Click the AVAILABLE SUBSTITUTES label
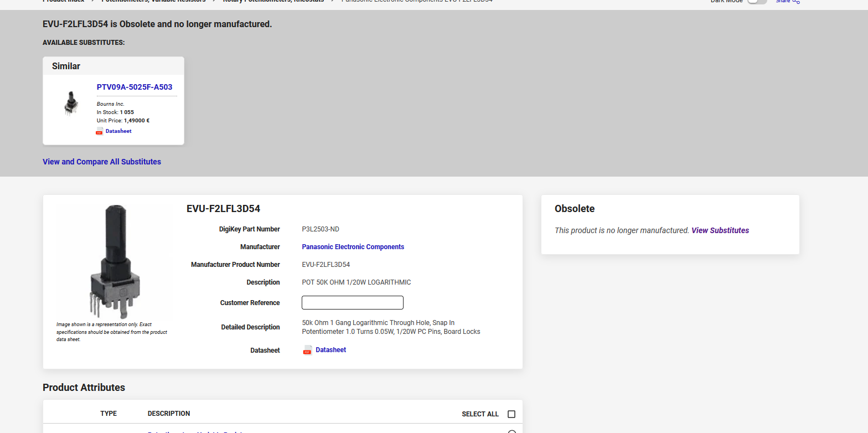868x433 pixels. [x=84, y=43]
